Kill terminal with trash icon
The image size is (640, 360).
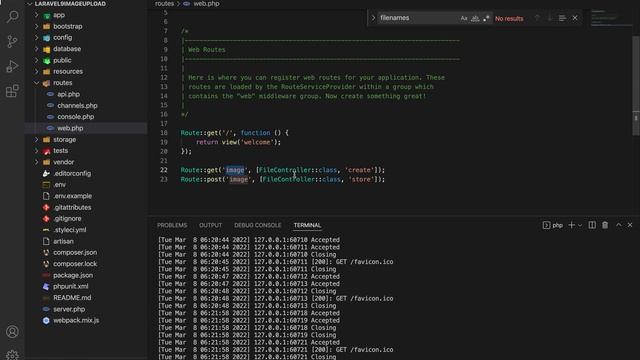pos(605,225)
